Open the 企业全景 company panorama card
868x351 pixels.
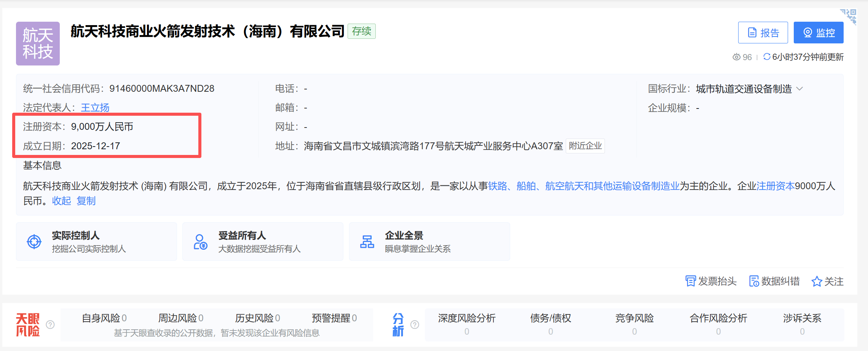pos(429,242)
